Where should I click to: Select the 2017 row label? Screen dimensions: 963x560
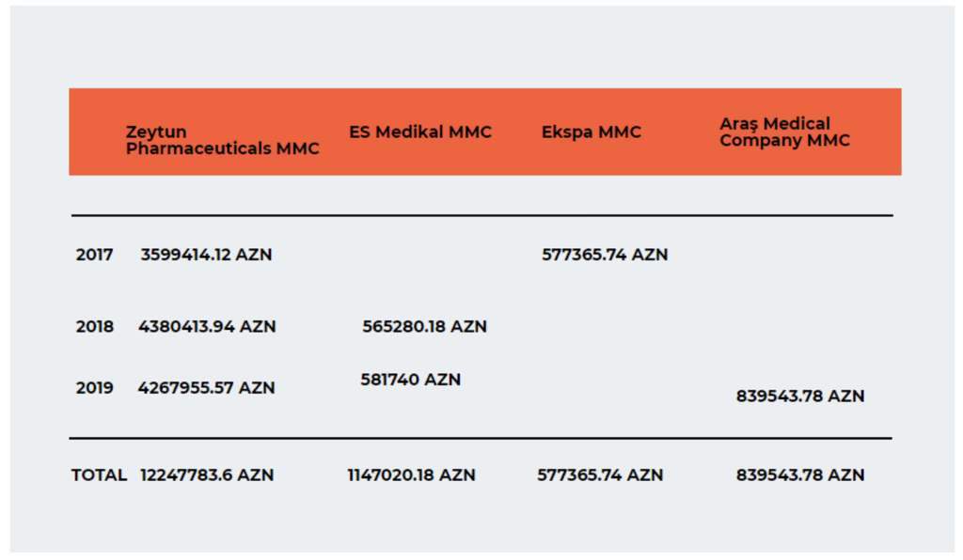click(95, 255)
